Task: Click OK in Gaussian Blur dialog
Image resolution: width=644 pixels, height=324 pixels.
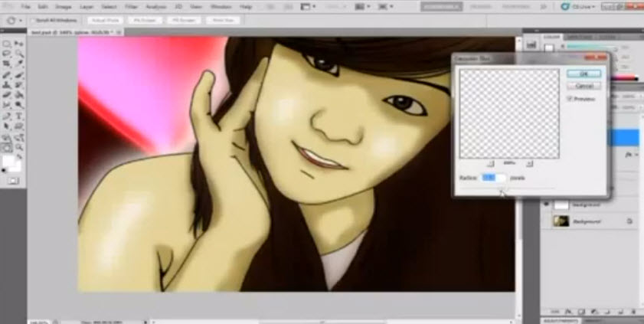Action: click(584, 74)
